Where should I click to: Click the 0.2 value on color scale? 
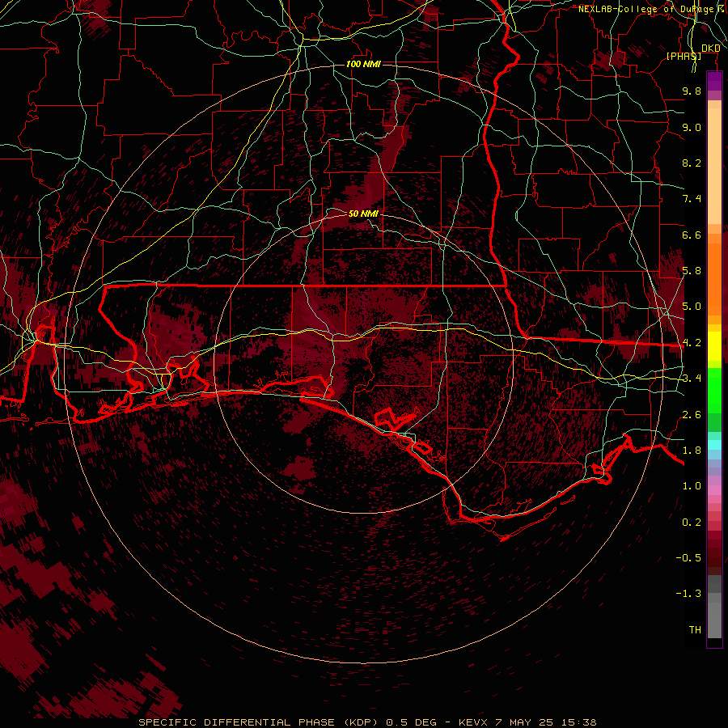[692, 523]
